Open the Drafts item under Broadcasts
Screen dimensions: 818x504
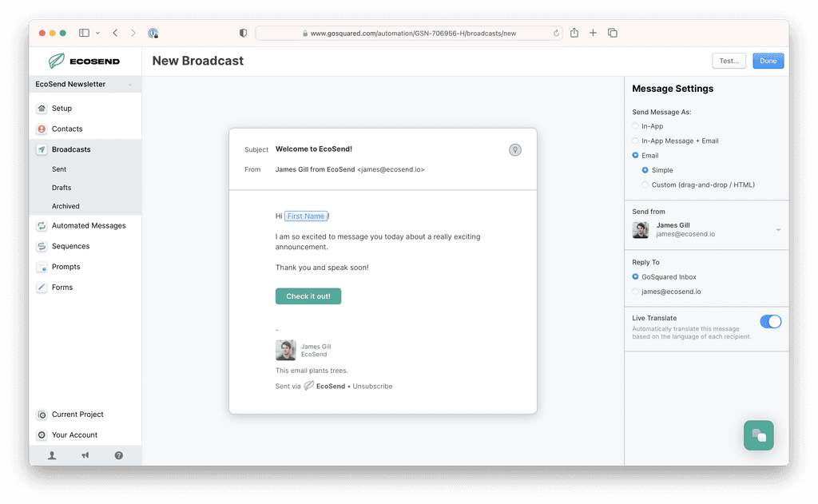pyautogui.click(x=59, y=188)
